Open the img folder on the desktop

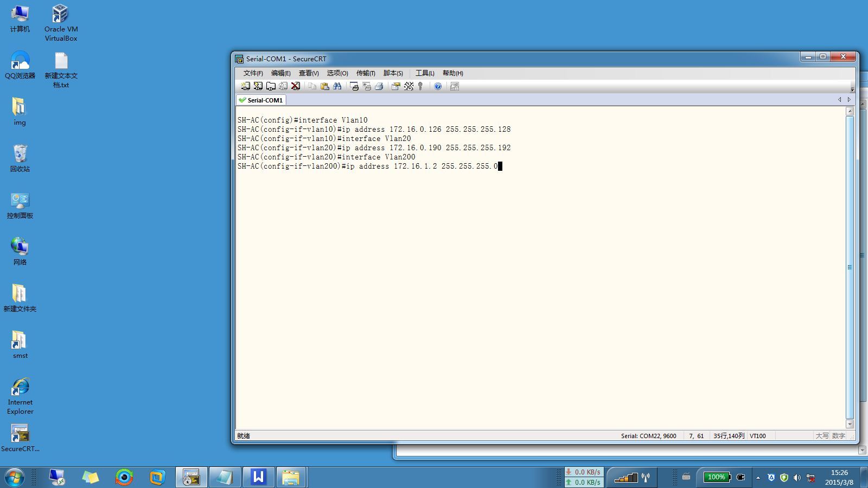pos(20,112)
